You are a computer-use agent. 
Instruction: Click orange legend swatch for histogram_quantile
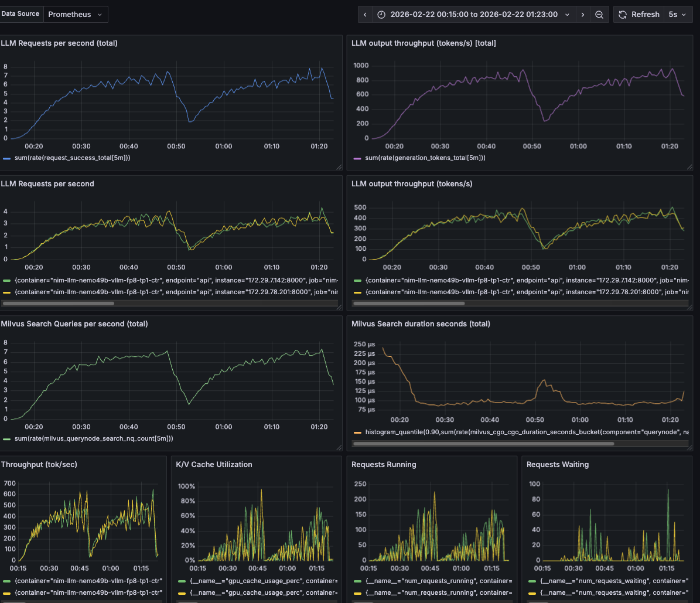pyautogui.click(x=357, y=433)
